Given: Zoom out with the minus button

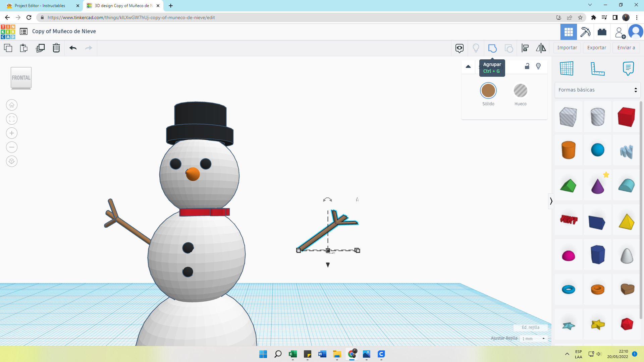Looking at the screenshot, I should pyautogui.click(x=12, y=147).
